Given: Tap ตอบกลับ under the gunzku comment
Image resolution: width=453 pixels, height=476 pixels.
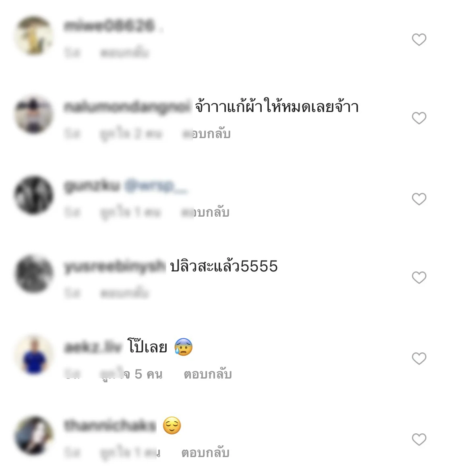Looking at the screenshot, I should 205,212.
